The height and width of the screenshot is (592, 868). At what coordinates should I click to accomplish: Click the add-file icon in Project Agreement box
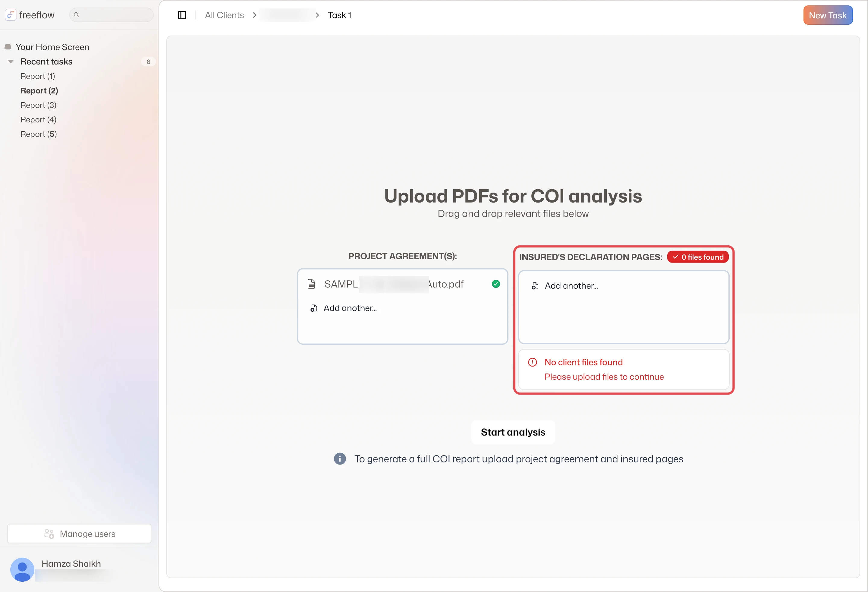[314, 308]
